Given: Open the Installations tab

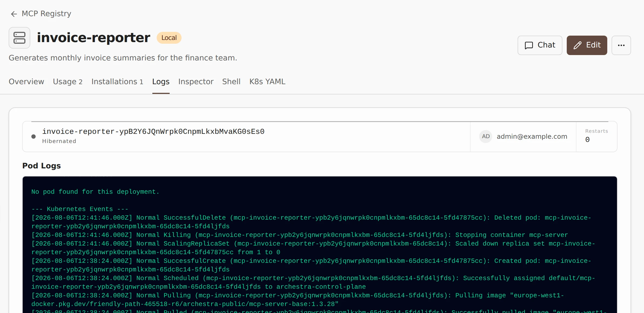Looking at the screenshot, I should pyautogui.click(x=117, y=81).
